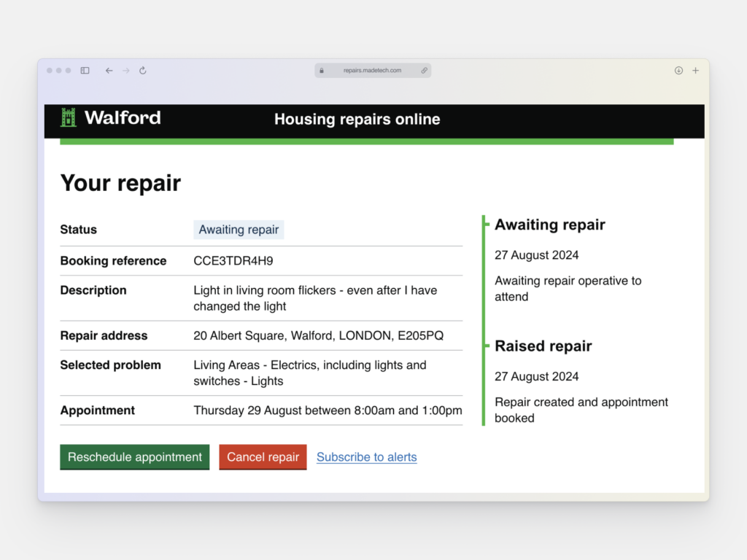The height and width of the screenshot is (560, 747).
Task: Click the Walford header title
Action: point(123,117)
